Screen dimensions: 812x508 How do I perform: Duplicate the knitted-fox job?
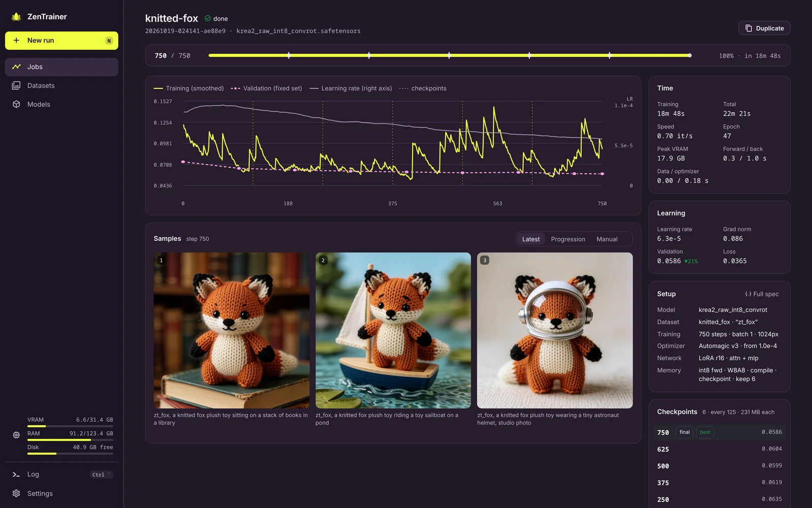(764, 28)
